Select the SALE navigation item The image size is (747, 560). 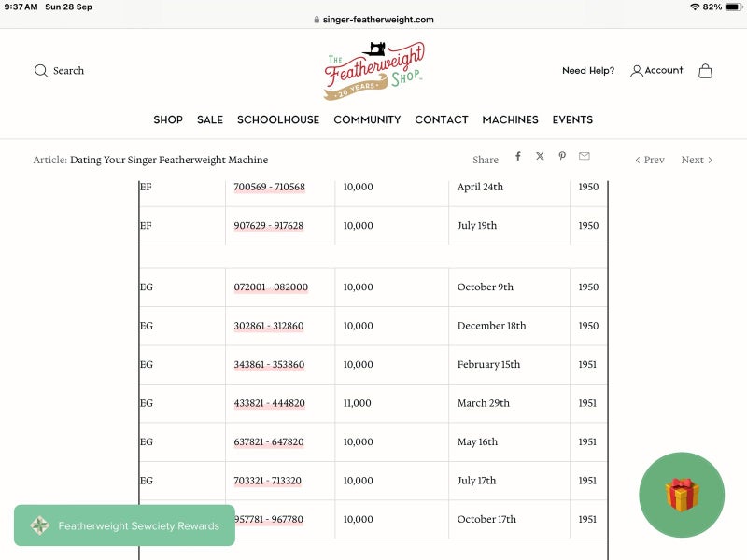[x=210, y=119]
